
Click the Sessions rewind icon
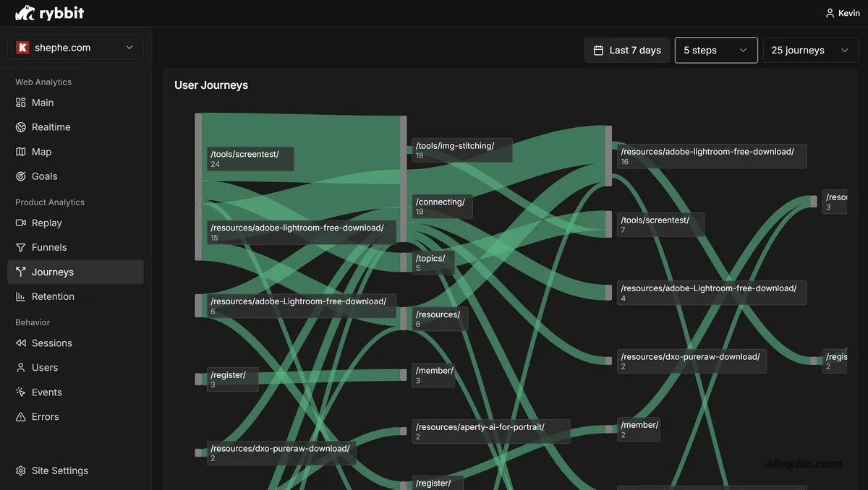coord(21,343)
